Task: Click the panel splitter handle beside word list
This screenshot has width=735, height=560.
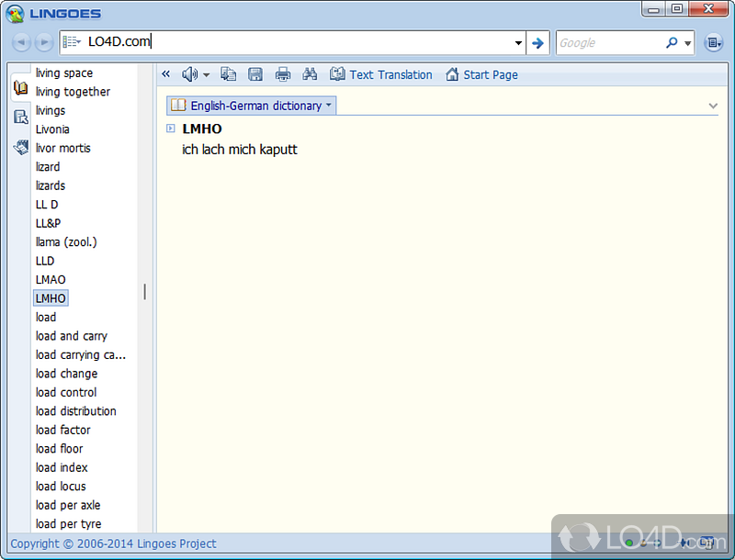Action: tap(145, 292)
